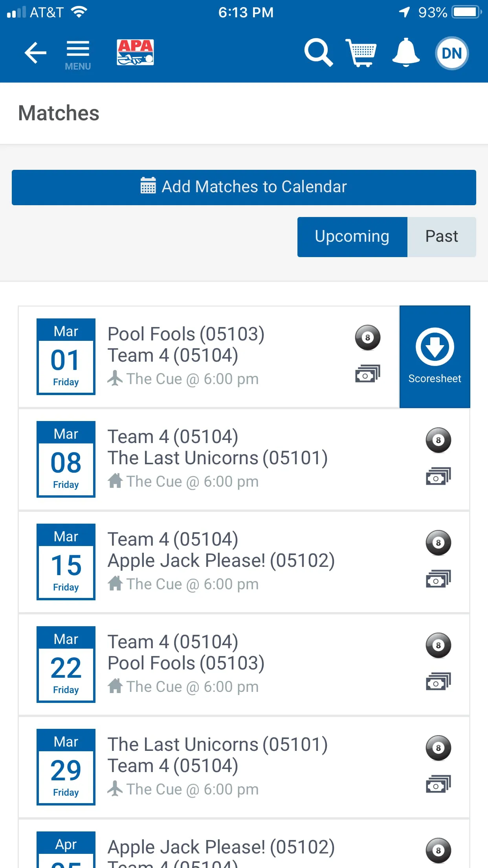The image size is (488, 868).
Task: Open the shopping cart
Action: 361,52
